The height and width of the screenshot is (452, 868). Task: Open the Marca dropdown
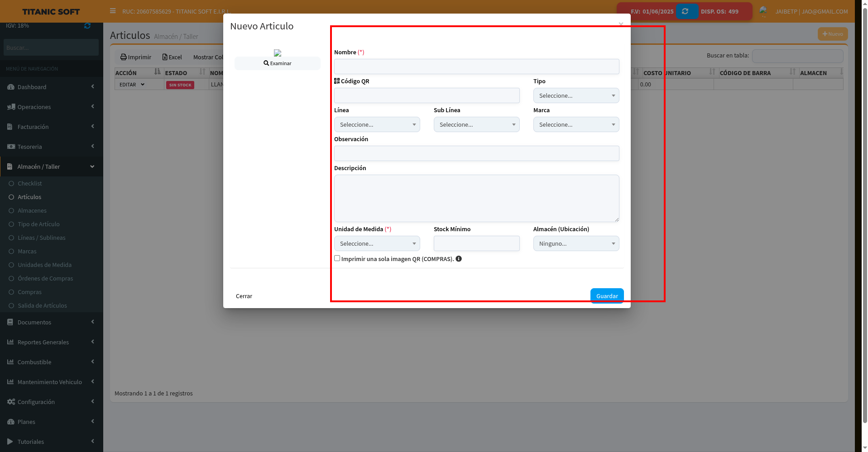[576, 124]
